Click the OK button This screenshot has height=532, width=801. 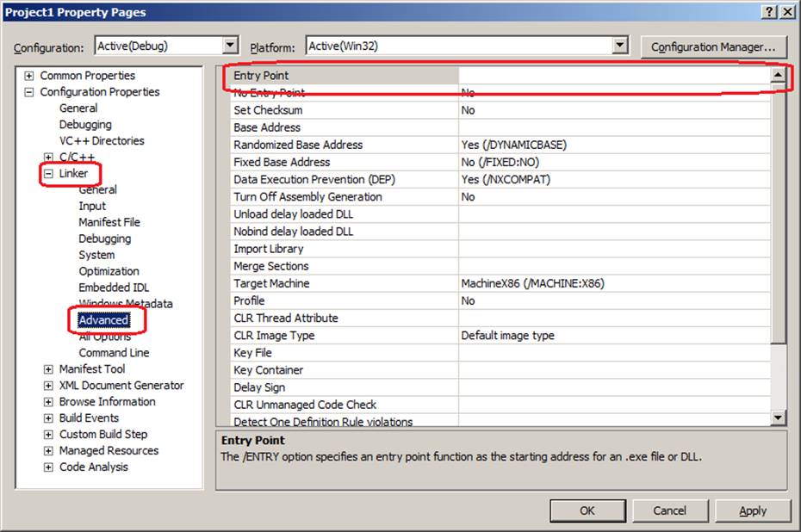tap(587, 510)
